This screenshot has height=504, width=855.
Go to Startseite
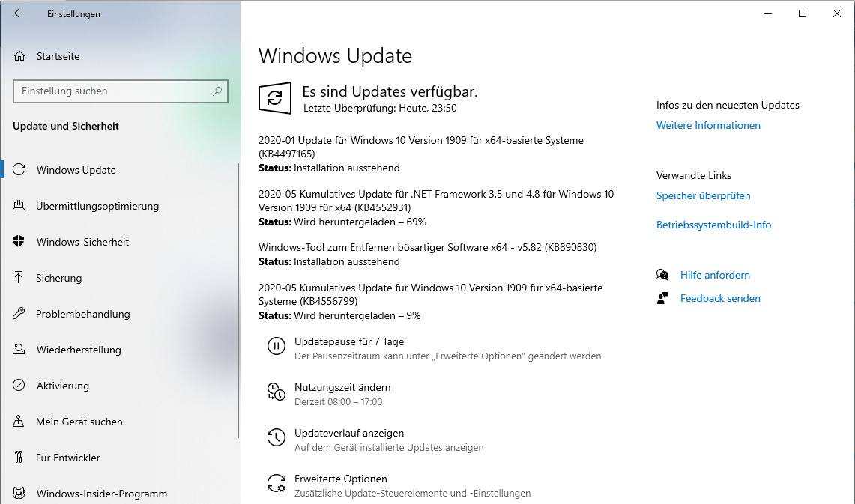coord(58,56)
